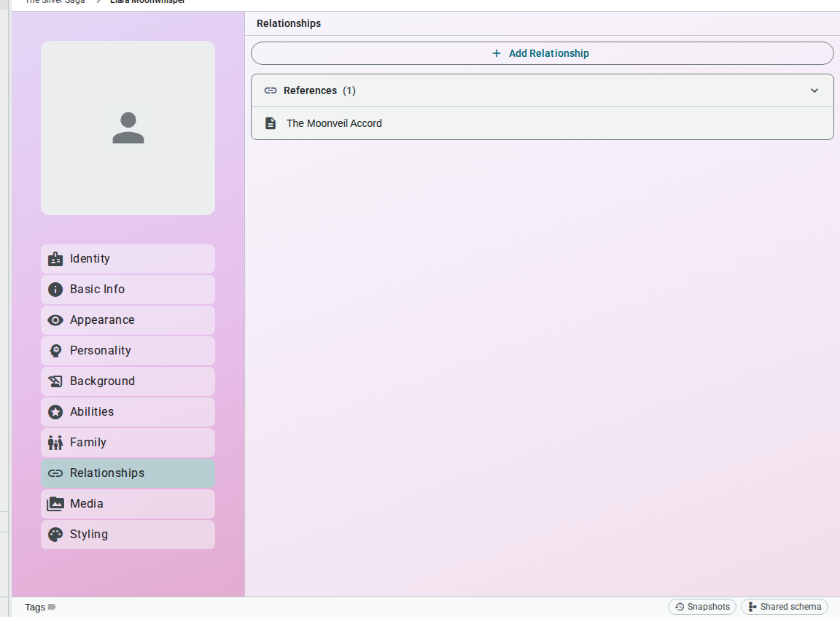Screen dimensions: 840x617
Task: Collapse the References section chevron
Action: pos(814,90)
